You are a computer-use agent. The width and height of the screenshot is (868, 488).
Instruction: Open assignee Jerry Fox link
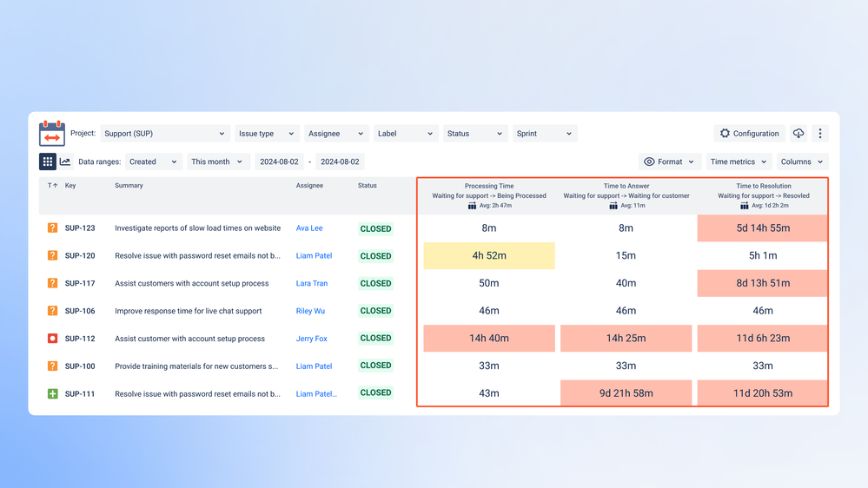click(x=311, y=339)
